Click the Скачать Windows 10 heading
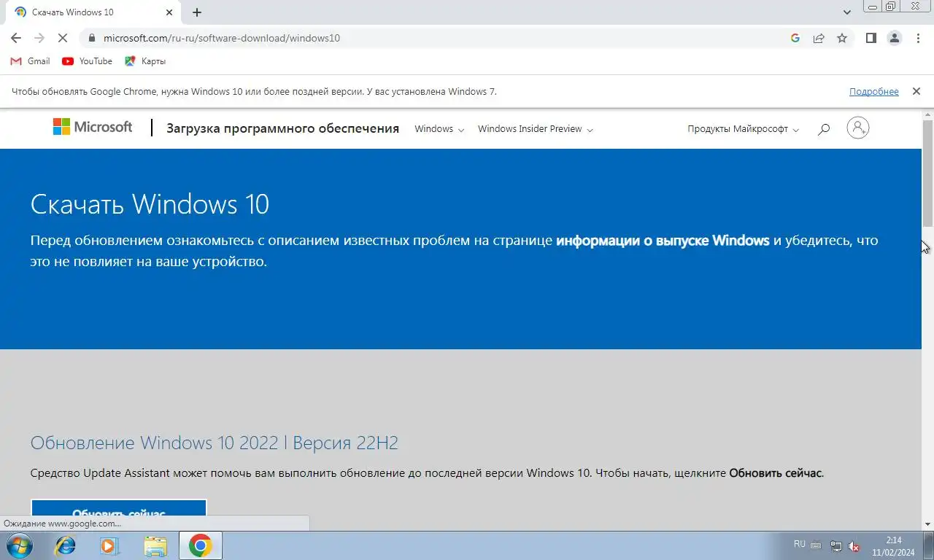 tap(150, 204)
